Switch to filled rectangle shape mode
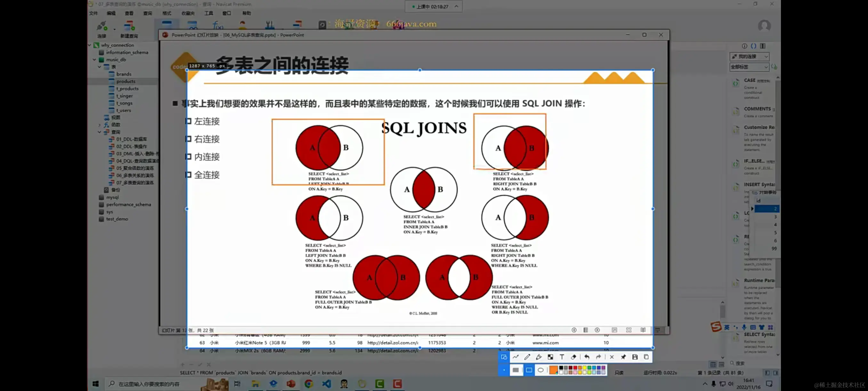 click(x=516, y=370)
